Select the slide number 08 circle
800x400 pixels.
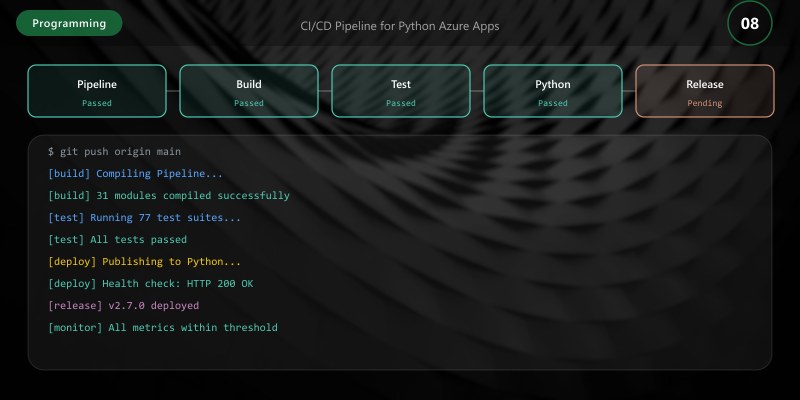(x=749, y=23)
